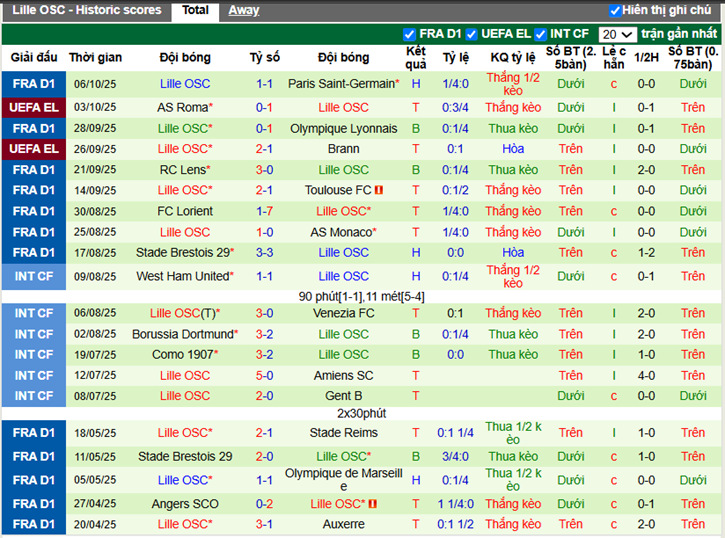The height and width of the screenshot is (538, 725).
Task: Select UEFA EL league cell dated 26/09/25
Action: coord(34,149)
